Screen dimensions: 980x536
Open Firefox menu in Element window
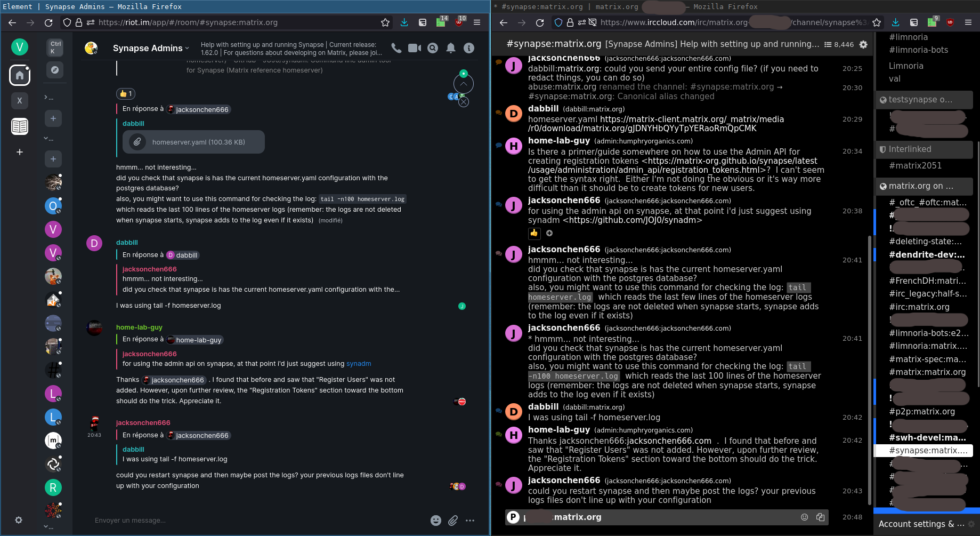click(x=477, y=22)
